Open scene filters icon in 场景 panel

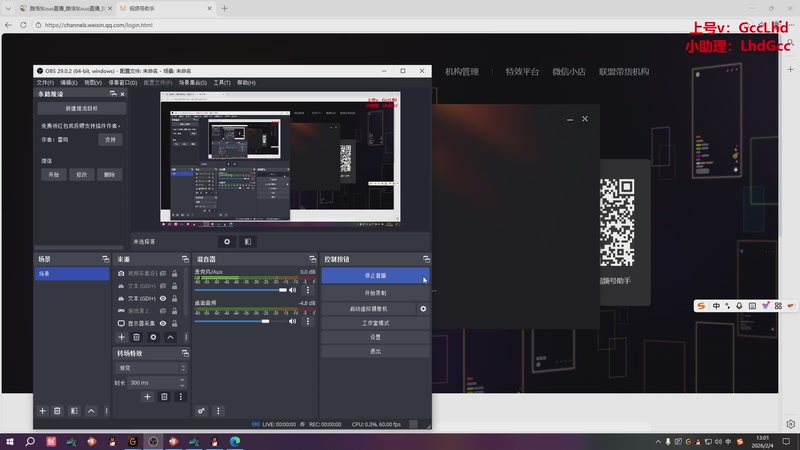[x=74, y=411]
